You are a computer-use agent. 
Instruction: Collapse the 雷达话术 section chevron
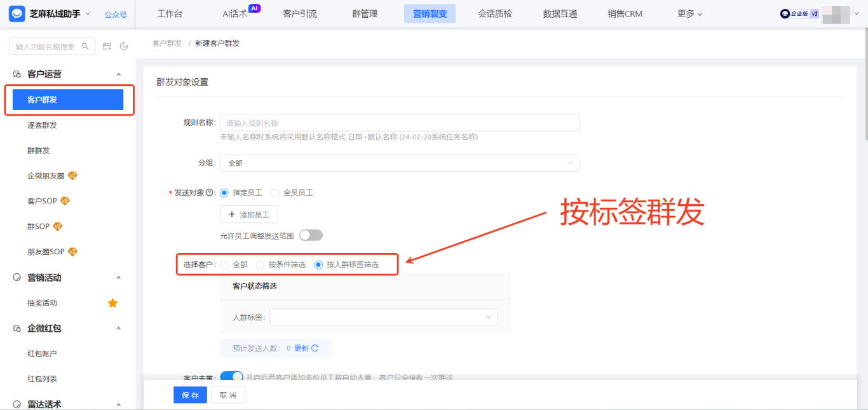pyautogui.click(x=119, y=404)
